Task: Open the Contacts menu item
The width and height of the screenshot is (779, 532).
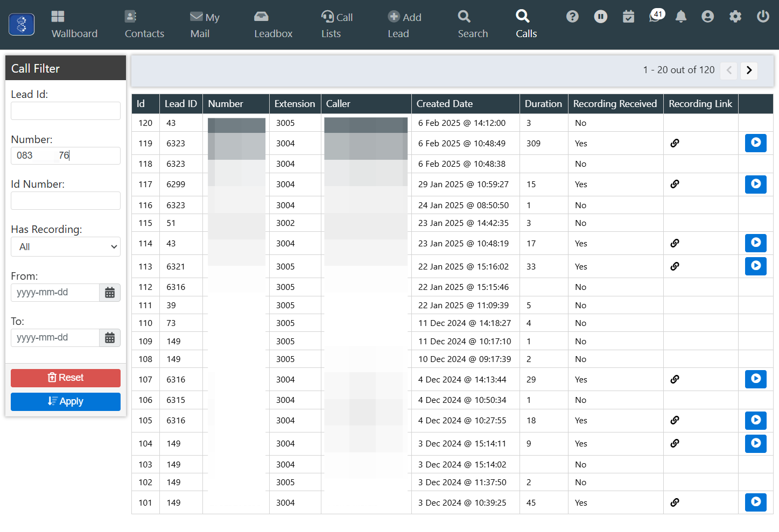Action: tap(144, 25)
